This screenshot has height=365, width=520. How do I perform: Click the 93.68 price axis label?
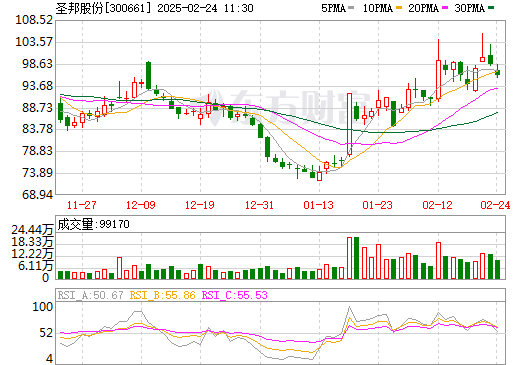[37, 86]
